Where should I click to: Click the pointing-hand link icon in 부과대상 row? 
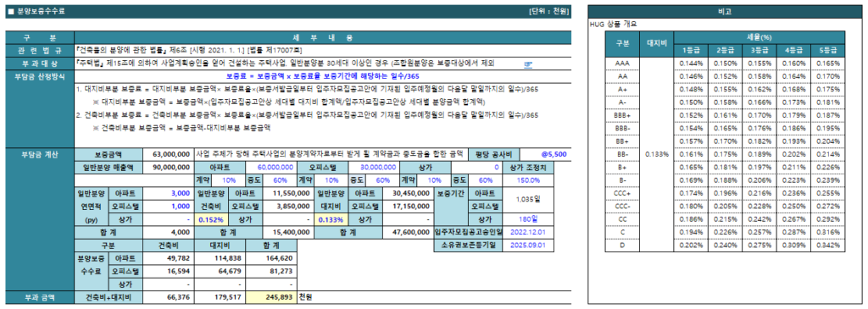[528, 64]
